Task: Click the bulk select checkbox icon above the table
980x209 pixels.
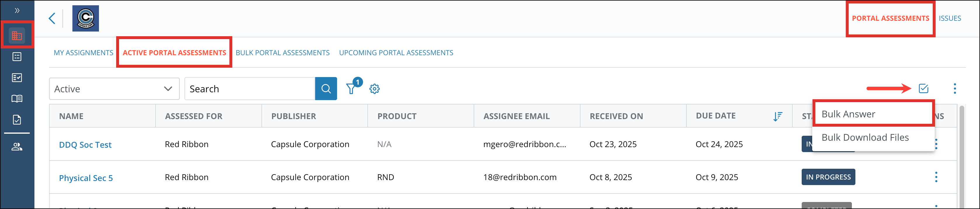Action: (x=924, y=88)
